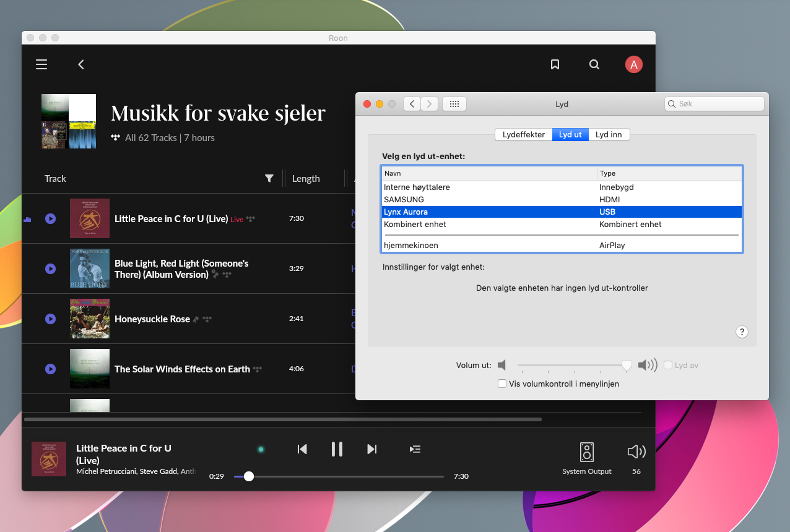Select SAMSUNG HDMI output device
Viewport: 790px width, 532px height.
point(562,199)
